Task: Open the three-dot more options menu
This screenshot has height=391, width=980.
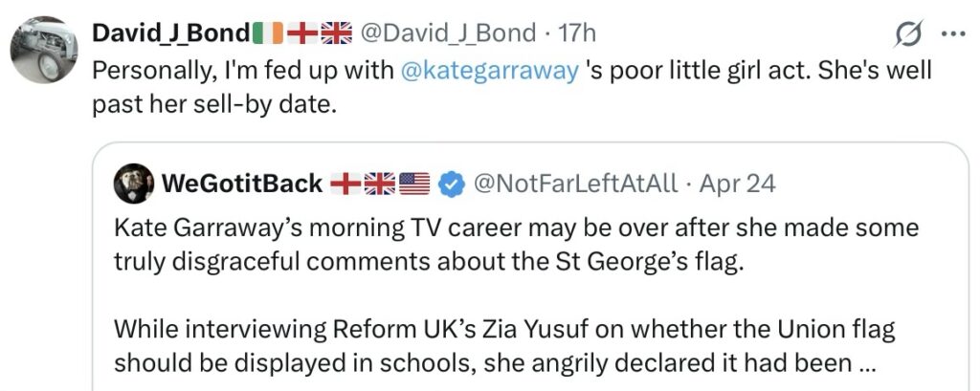Action: tap(954, 33)
